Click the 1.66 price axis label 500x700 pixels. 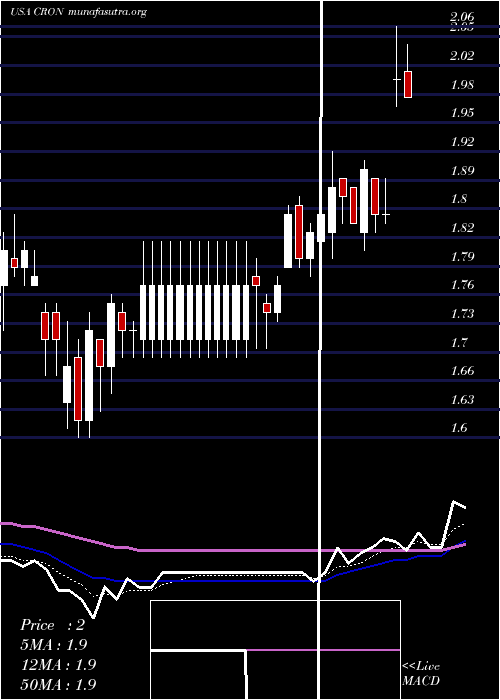pos(462,371)
